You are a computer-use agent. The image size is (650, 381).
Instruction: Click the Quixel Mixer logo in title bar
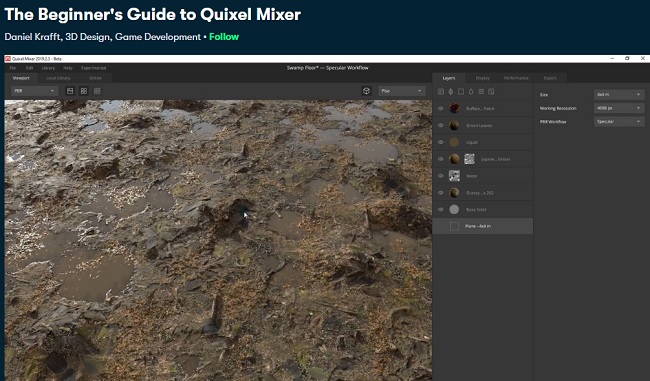7,59
